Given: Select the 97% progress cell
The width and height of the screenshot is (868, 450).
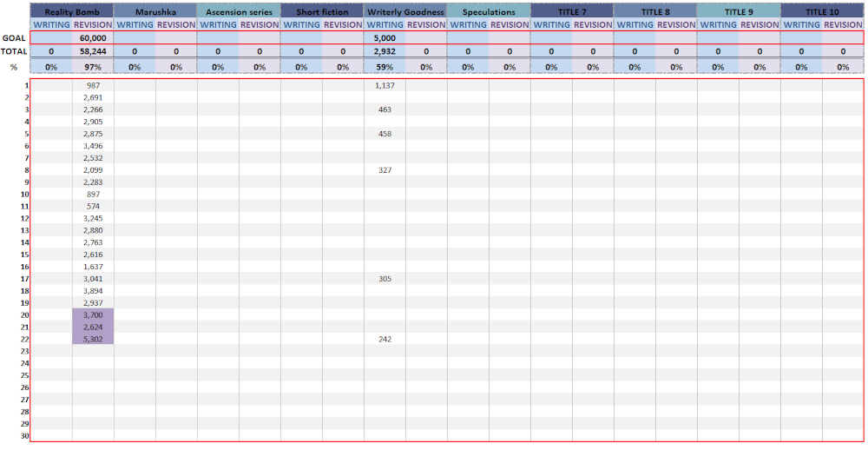Looking at the screenshot, I should 93,67.
